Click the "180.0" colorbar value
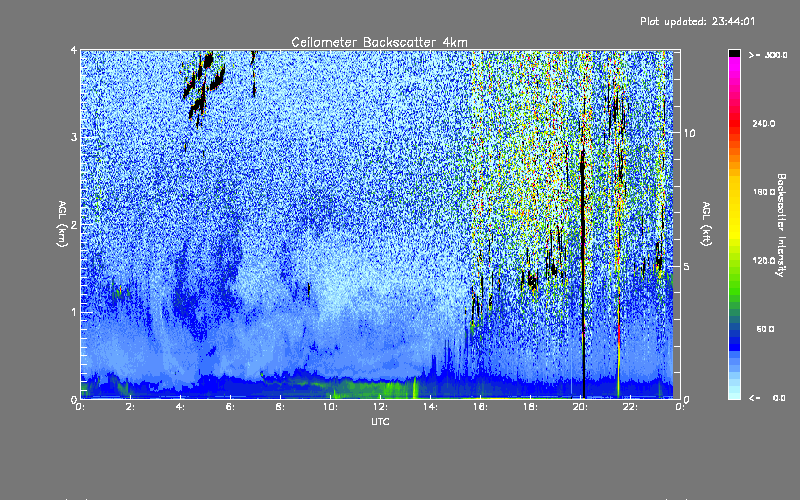 (x=764, y=192)
